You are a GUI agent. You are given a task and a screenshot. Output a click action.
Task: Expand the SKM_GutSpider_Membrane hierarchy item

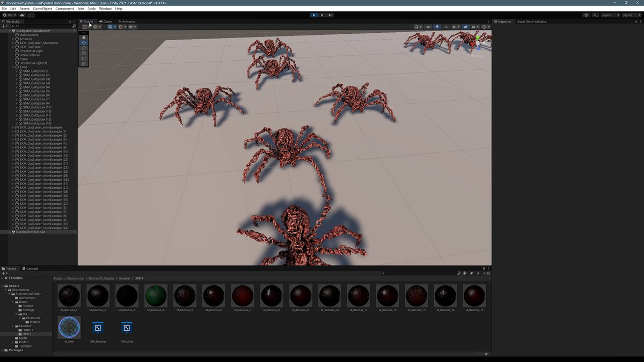coord(13,43)
